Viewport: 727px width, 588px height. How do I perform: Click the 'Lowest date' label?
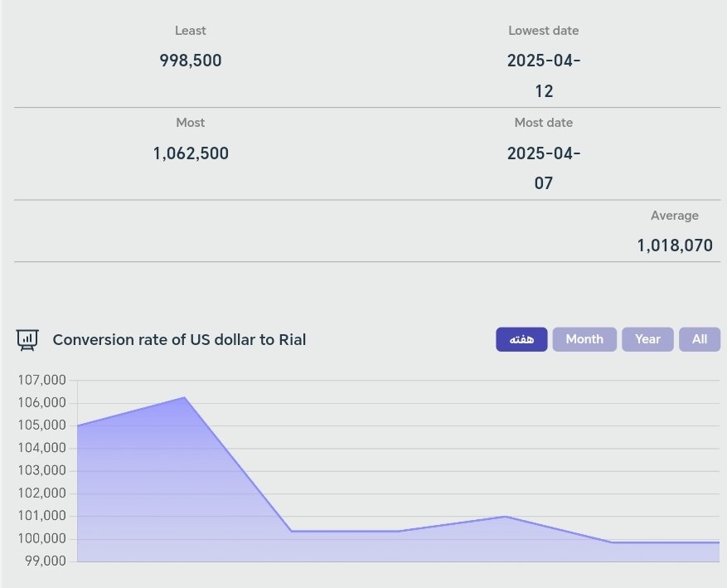(544, 31)
